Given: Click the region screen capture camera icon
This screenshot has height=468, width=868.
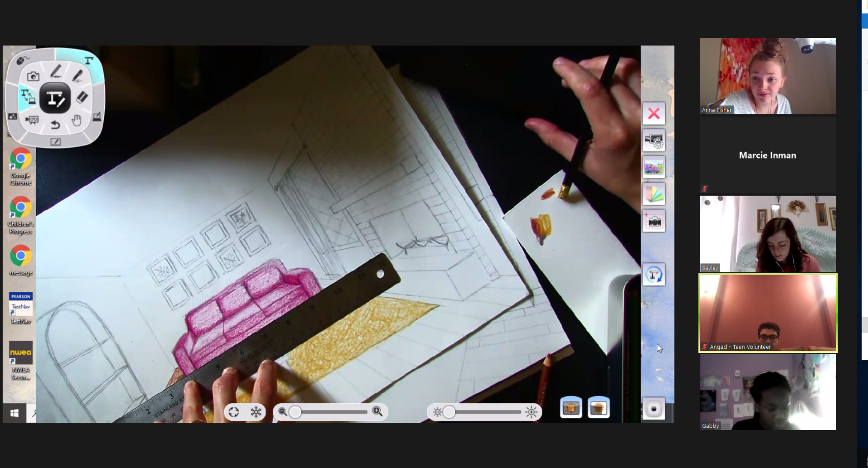Looking at the screenshot, I should coord(654,221).
